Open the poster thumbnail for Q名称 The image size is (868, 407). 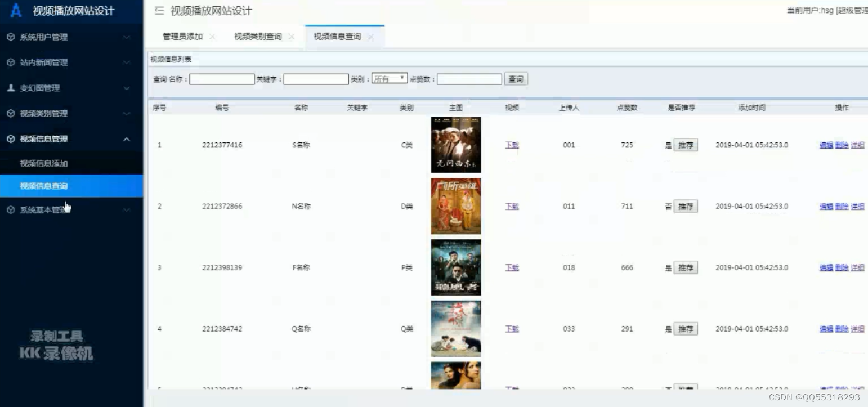456,329
